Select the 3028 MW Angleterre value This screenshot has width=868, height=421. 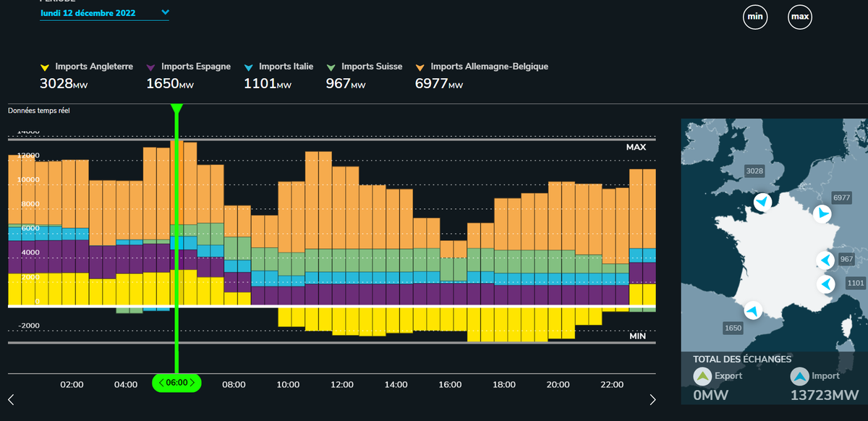[x=64, y=83]
